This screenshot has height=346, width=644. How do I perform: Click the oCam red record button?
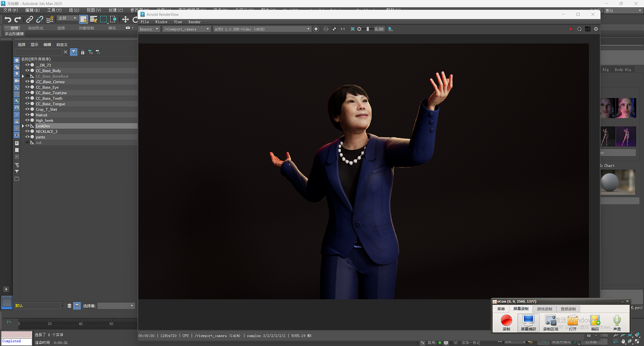tap(507, 320)
